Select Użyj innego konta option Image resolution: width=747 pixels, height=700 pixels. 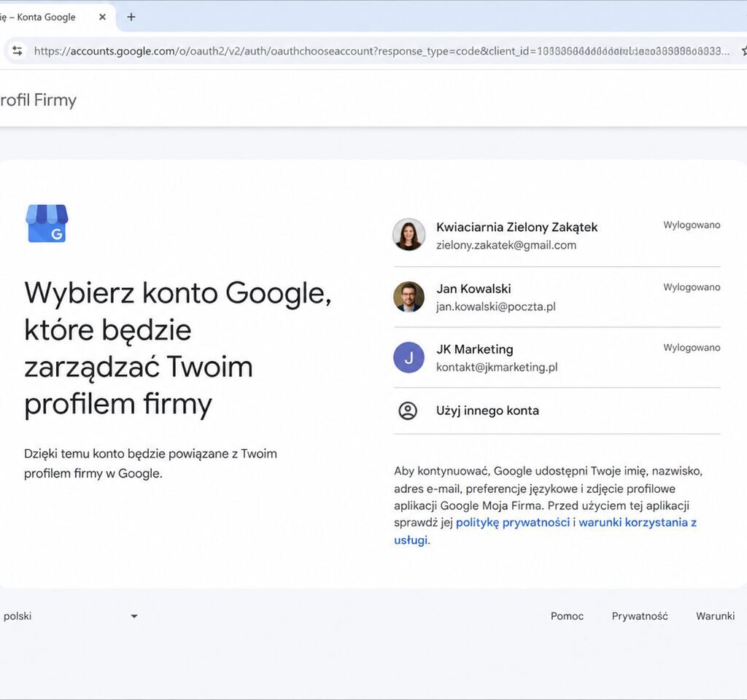tap(557, 411)
